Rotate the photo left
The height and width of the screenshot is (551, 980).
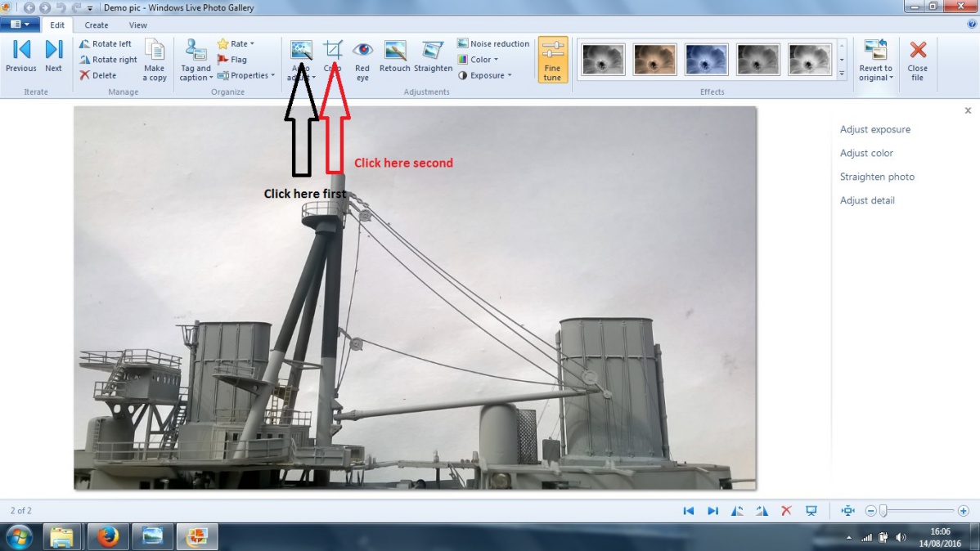(x=106, y=43)
